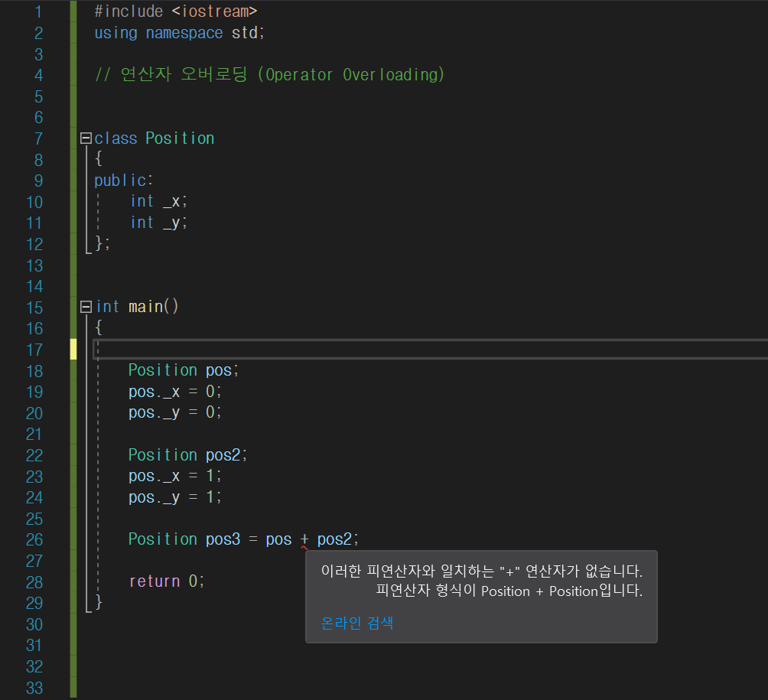Click the yellow change marker beside line 17
This screenshot has width=768, height=700.
[73, 350]
